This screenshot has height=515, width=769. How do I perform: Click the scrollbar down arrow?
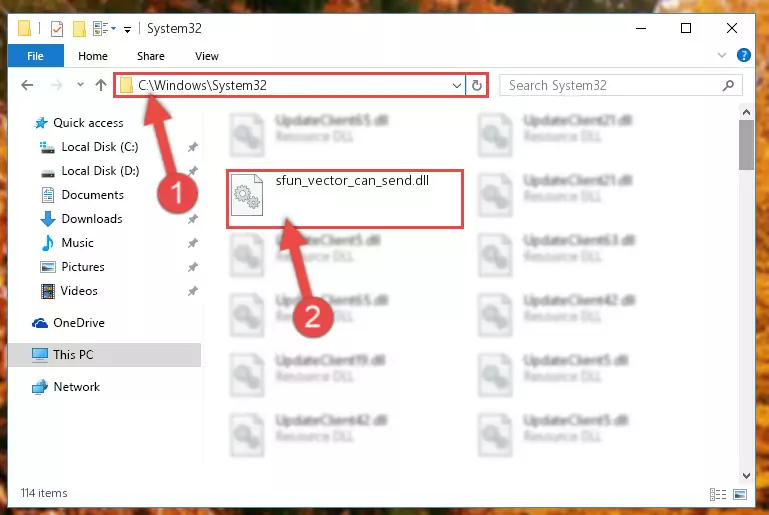746,475
